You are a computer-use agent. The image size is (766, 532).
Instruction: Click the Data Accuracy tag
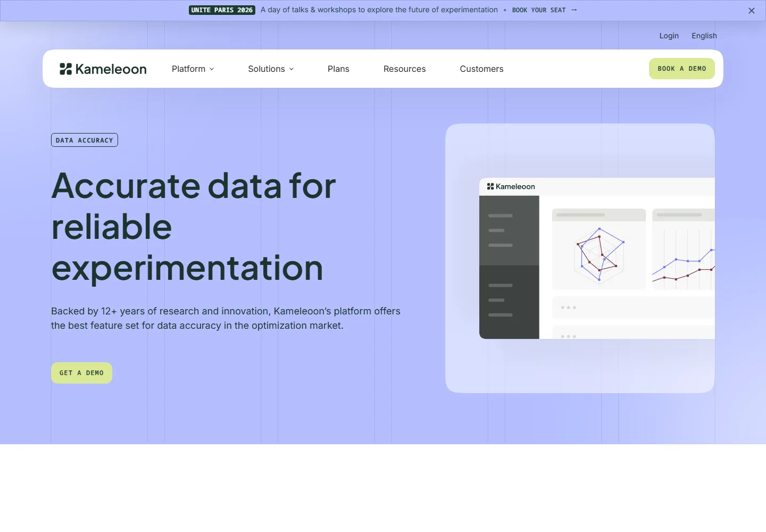pyautogui.click(x=85, y=140)
